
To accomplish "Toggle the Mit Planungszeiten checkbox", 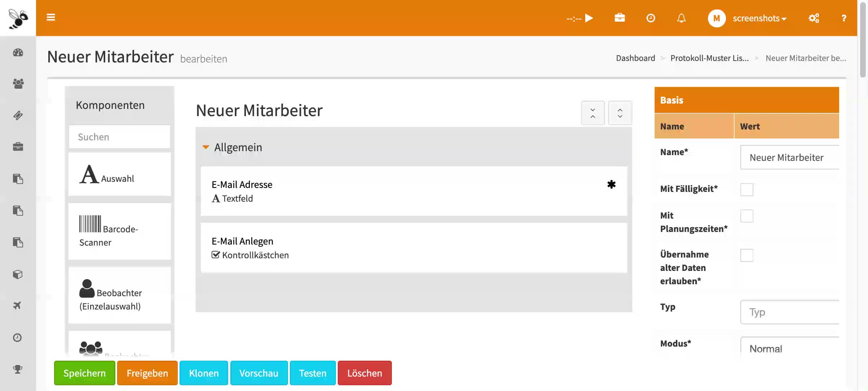I will pos(747,216).
